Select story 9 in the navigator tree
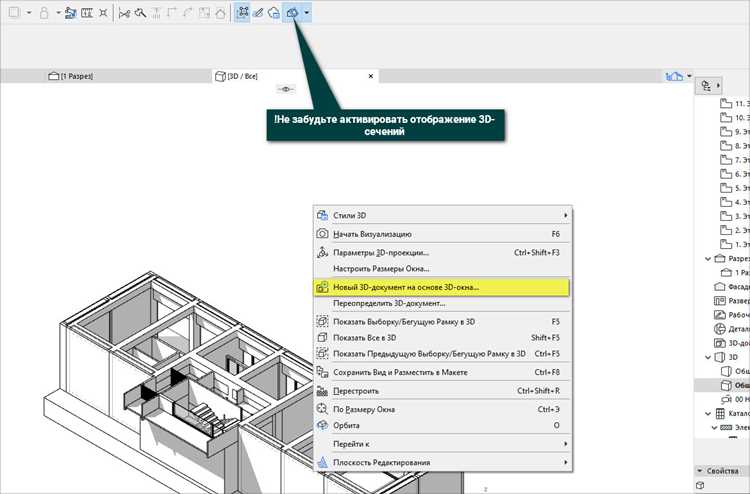750x494 pixels. pos(735,132)
